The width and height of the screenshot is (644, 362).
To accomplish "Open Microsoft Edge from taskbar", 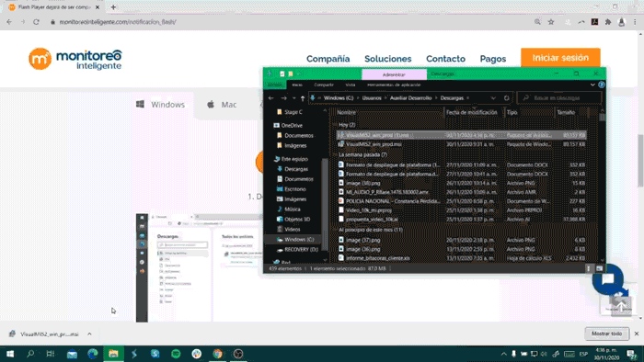I will pos(92,354).
